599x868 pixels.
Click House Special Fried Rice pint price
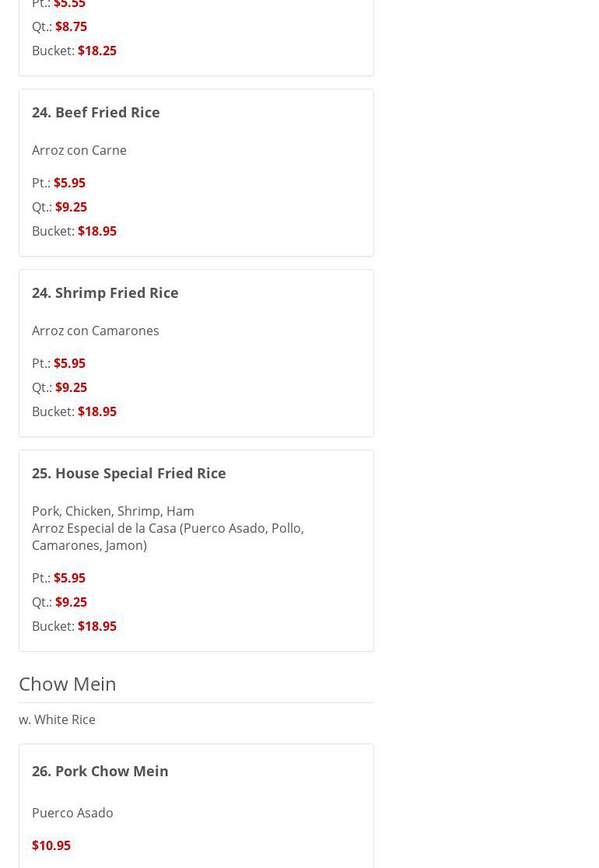click(x=69, y=578)
